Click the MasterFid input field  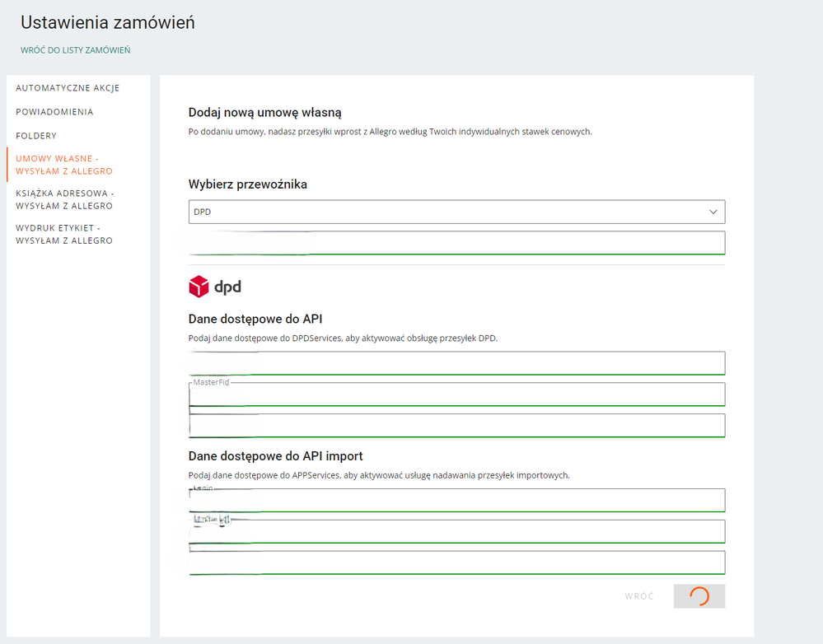tap(456, 394)
